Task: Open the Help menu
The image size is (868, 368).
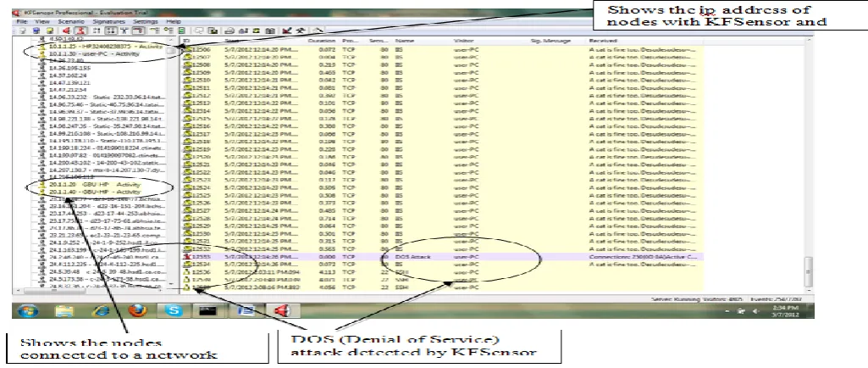Action: click(174, 21)
